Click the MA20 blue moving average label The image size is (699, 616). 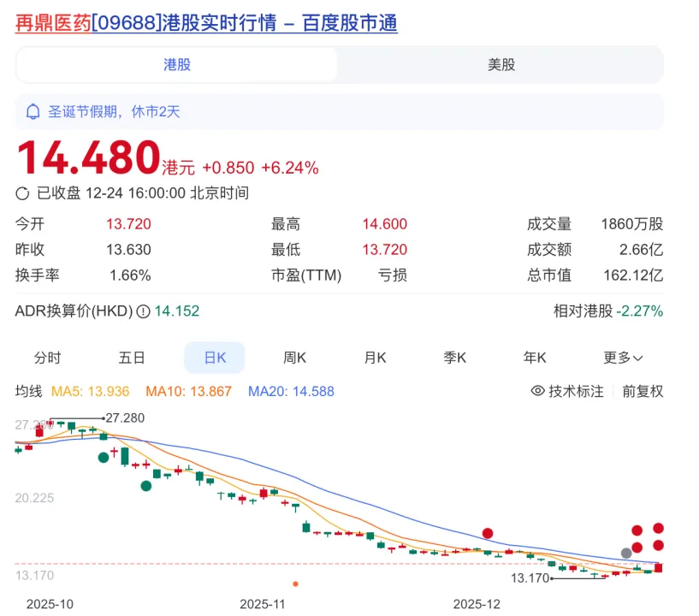click(x=291, y=391)
